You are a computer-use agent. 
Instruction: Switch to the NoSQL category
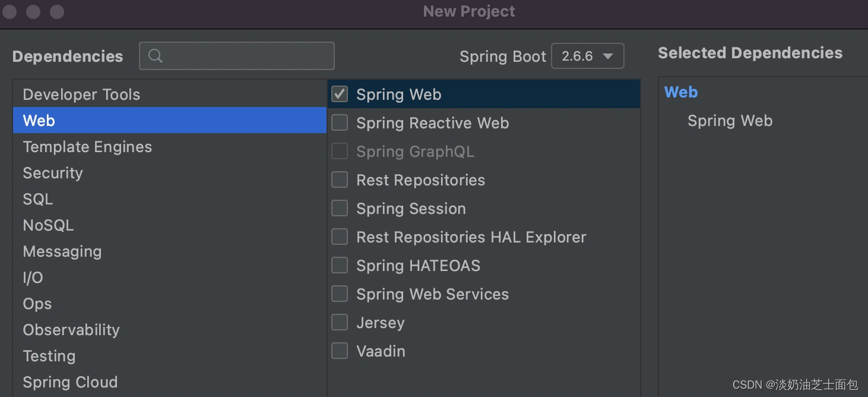[x=48, y=225]
